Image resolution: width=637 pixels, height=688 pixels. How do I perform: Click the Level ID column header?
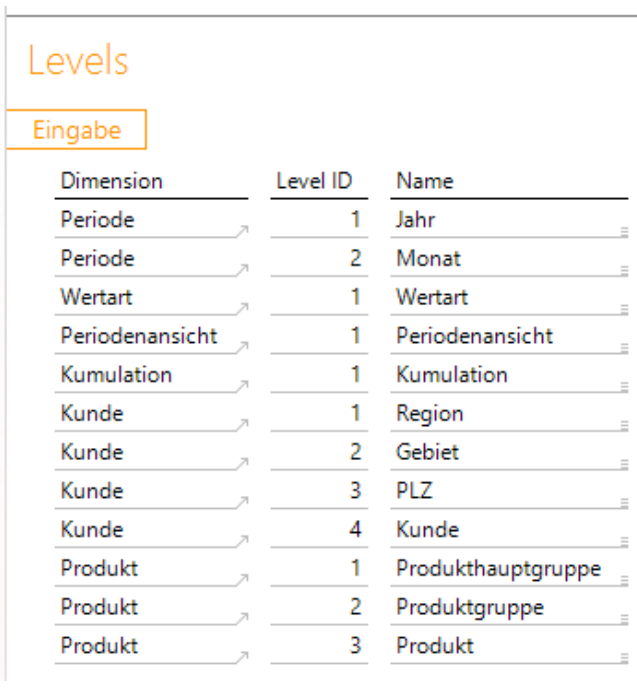314,181
